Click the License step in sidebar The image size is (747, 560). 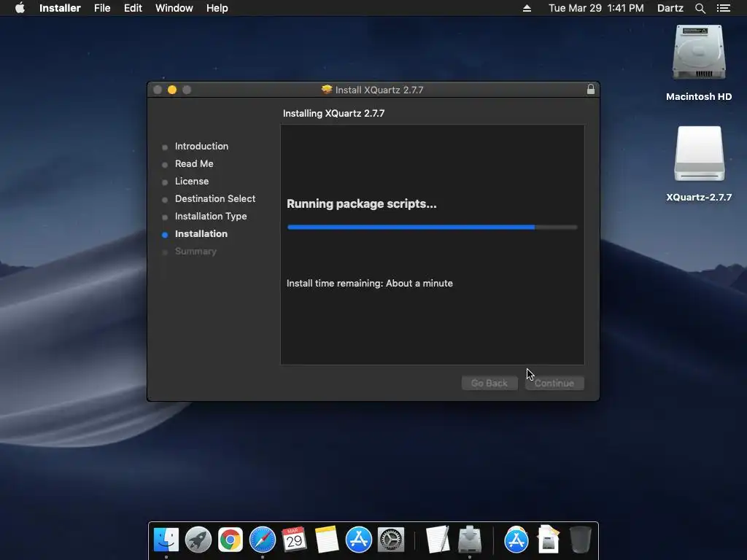(192, 182)
